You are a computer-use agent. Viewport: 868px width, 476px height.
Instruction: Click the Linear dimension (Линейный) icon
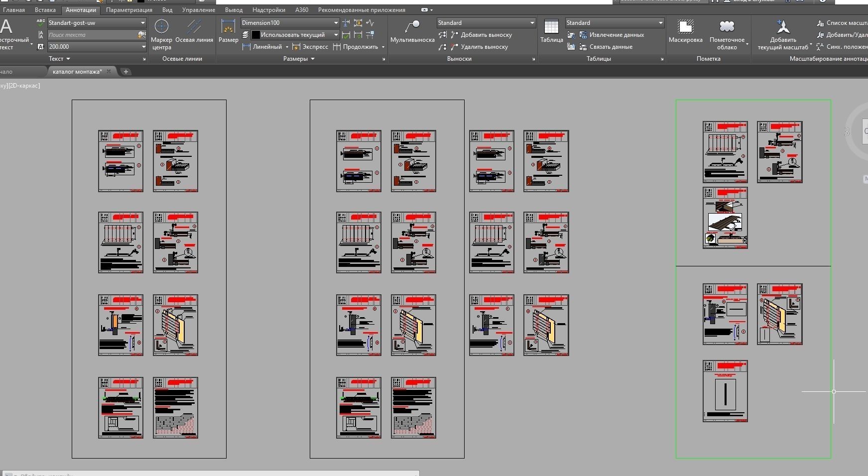pos(246,47)
